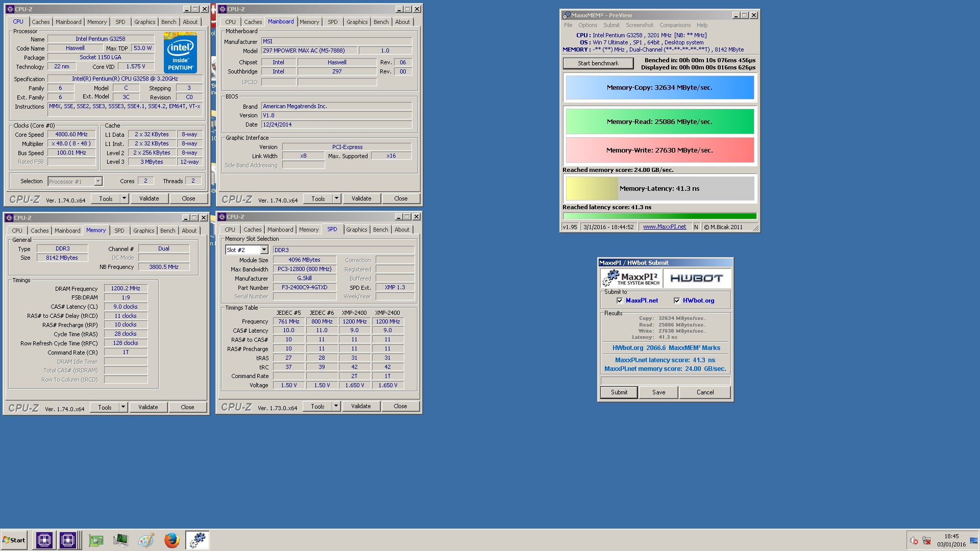Switch to Caches tab in CPU-tab window
The image size is (980, 551).
(x=41, y=22)
